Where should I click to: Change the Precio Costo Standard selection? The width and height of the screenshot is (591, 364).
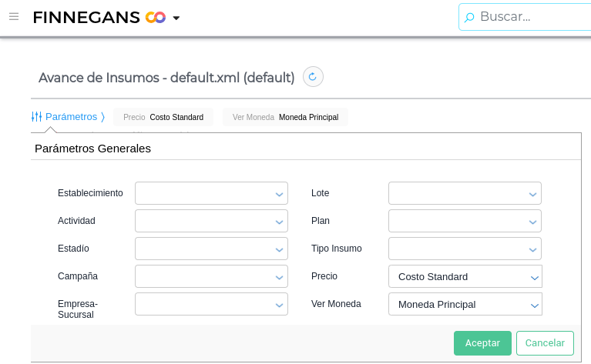click(x=465, y=277)
